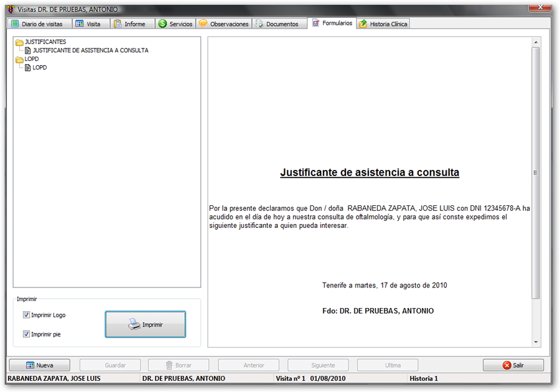Click the scroll up arrow in document
The width and height of the screenshot is (560, 392).
[x=536, y=42]
